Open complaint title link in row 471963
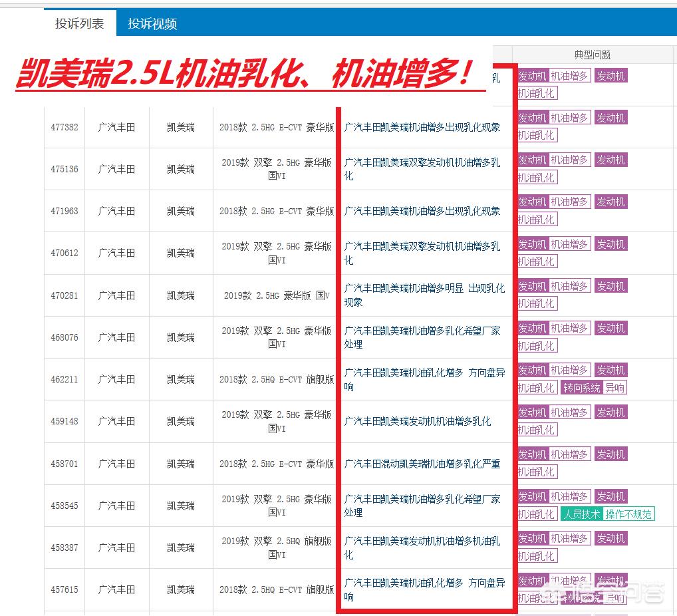The width and height of the screenshot is (677, 616). (422, 212)
